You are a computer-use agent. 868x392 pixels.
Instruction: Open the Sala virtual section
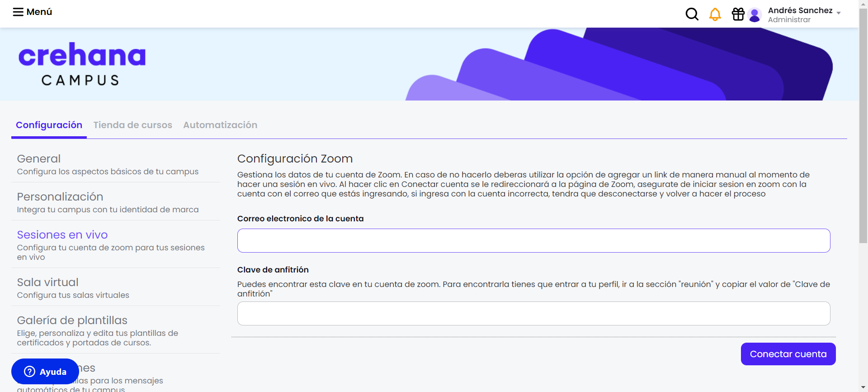[x=116, y=288]
